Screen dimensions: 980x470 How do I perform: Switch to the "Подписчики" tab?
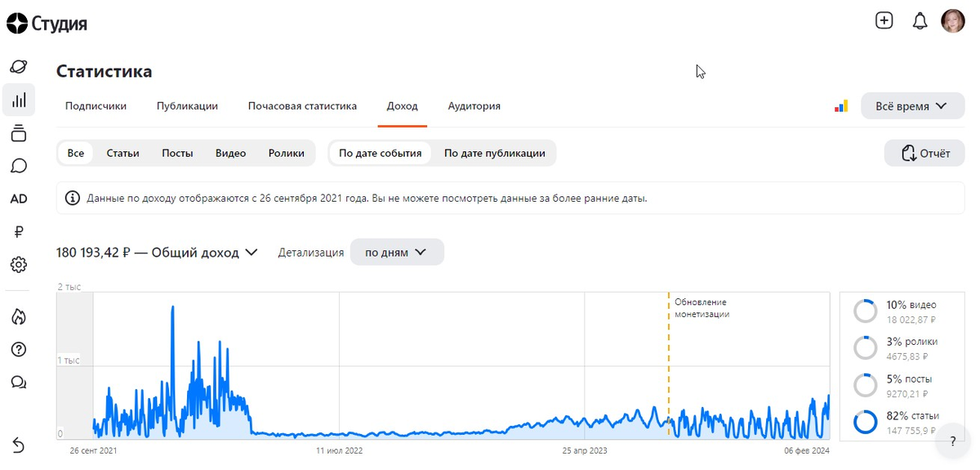[96, 106]
